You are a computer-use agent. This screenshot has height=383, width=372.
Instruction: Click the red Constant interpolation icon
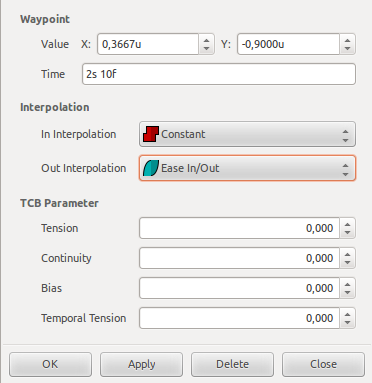tap(151, 134)
